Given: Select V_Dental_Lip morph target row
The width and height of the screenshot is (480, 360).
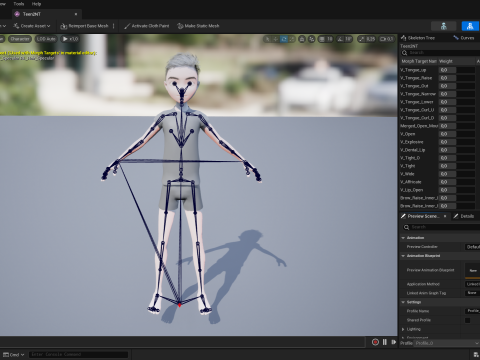Looking at the screenshot, I should (439, 150).
